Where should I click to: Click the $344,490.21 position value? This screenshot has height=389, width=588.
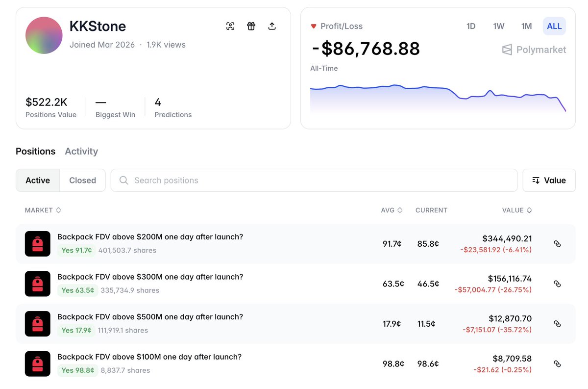click(507, 239)
